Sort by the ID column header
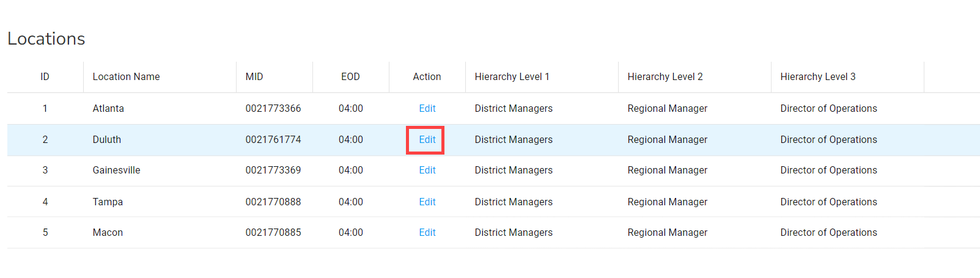 pos(45,77)
